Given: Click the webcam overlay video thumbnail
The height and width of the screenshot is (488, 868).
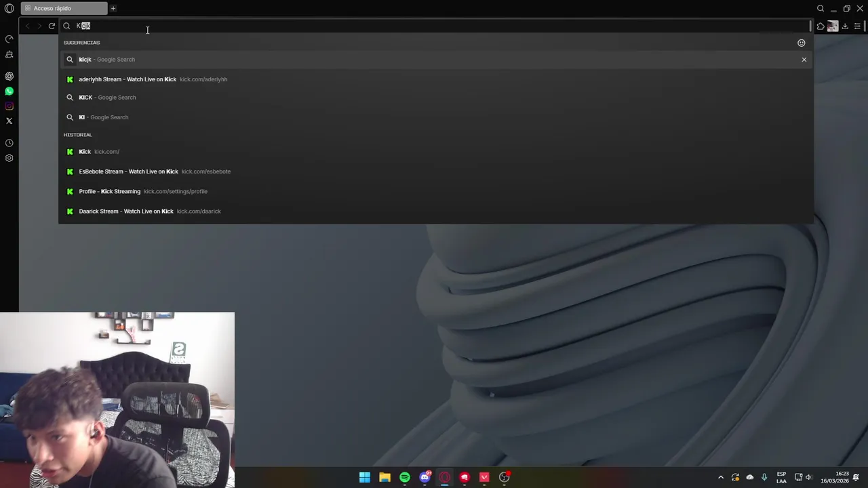Looking at the screenshot, I should point(117,400).
